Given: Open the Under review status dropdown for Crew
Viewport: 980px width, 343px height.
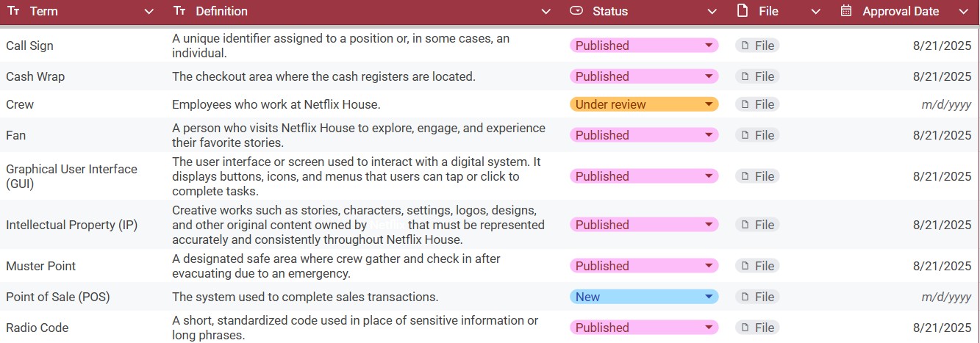Looking at the screenshot, I should pos(643,104).
